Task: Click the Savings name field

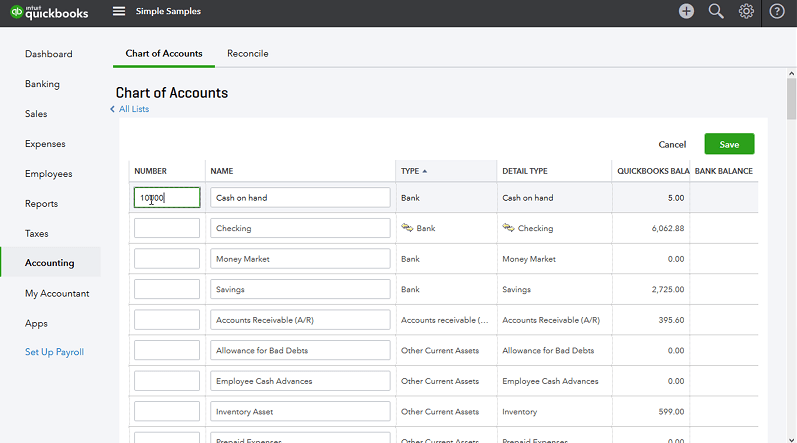Action: pyautogui.click(x=300, y=289)
